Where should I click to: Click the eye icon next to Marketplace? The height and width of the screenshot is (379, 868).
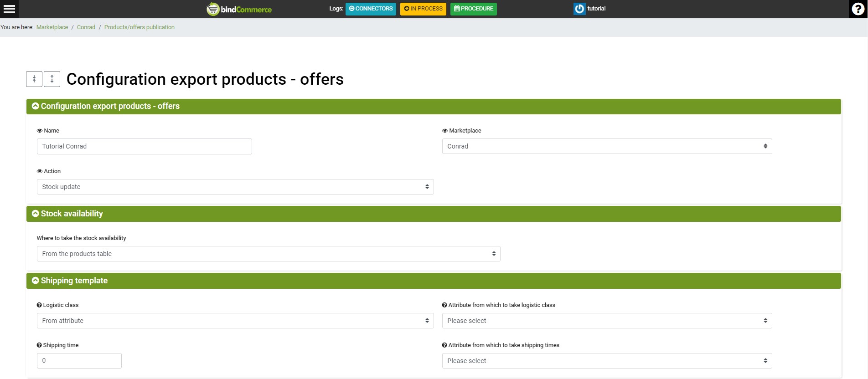(x=445, y=131)
